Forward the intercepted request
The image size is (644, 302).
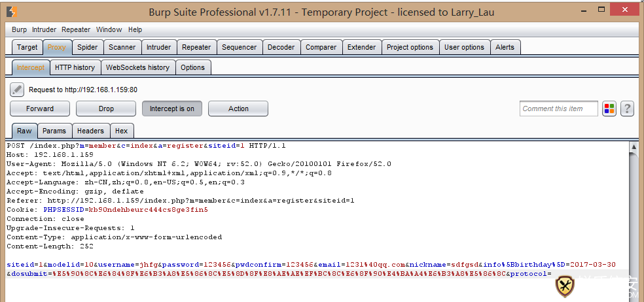point(40,109)
